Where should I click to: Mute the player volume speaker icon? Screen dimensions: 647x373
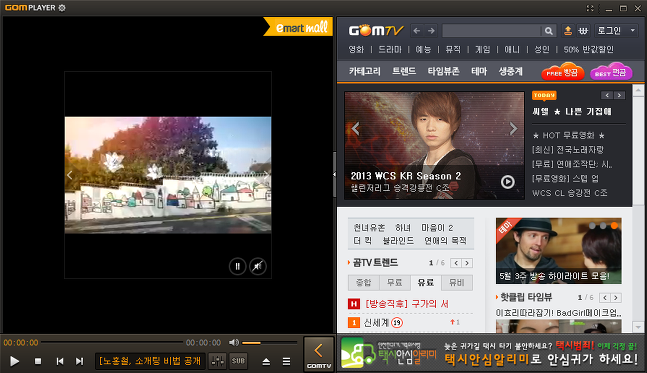(x=234, y=342)
